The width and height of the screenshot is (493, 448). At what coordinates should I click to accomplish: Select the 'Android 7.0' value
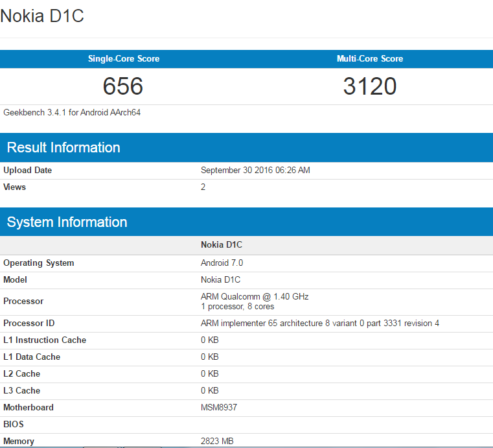(222, 263)
